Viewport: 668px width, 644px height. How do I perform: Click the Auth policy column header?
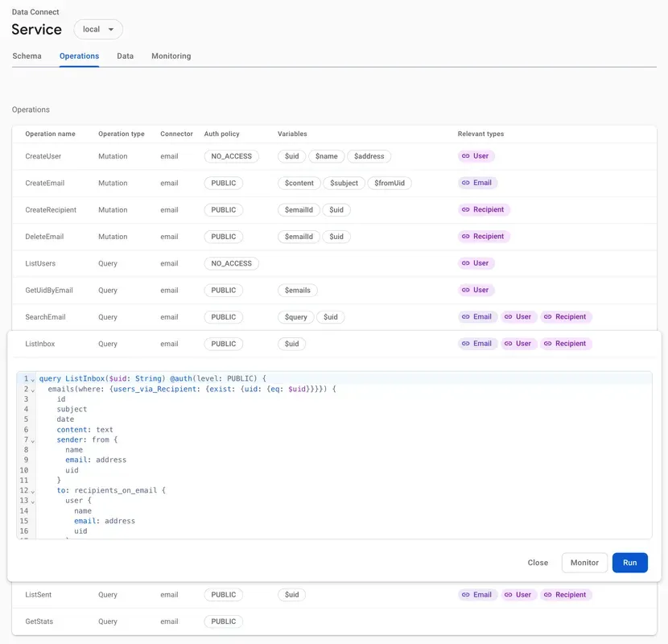(221, 134)
